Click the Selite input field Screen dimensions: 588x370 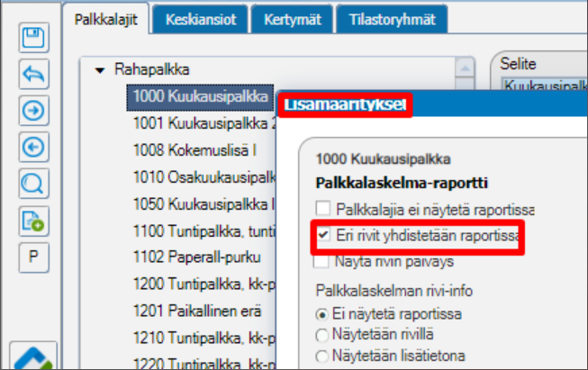545,86
